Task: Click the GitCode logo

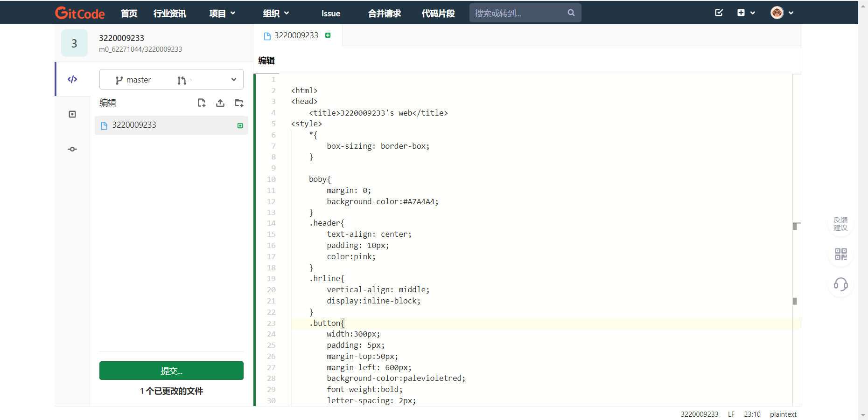Action: 80,13
